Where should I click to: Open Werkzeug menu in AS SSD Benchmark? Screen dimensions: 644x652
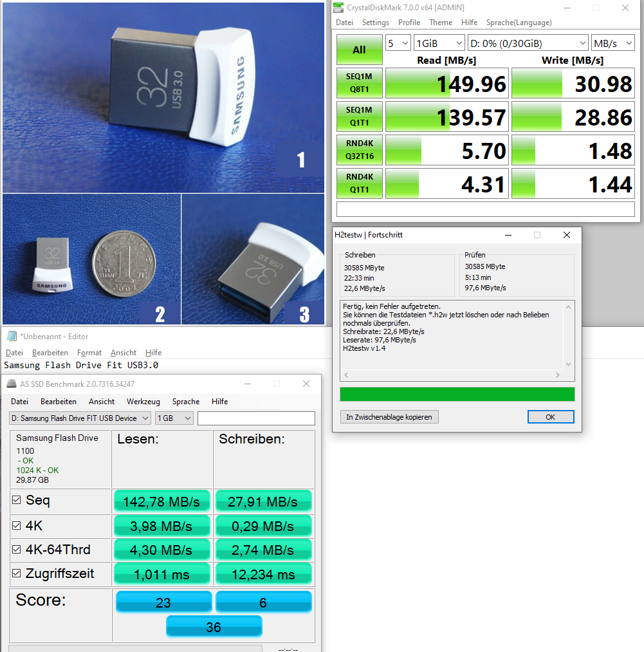point(143,401)
